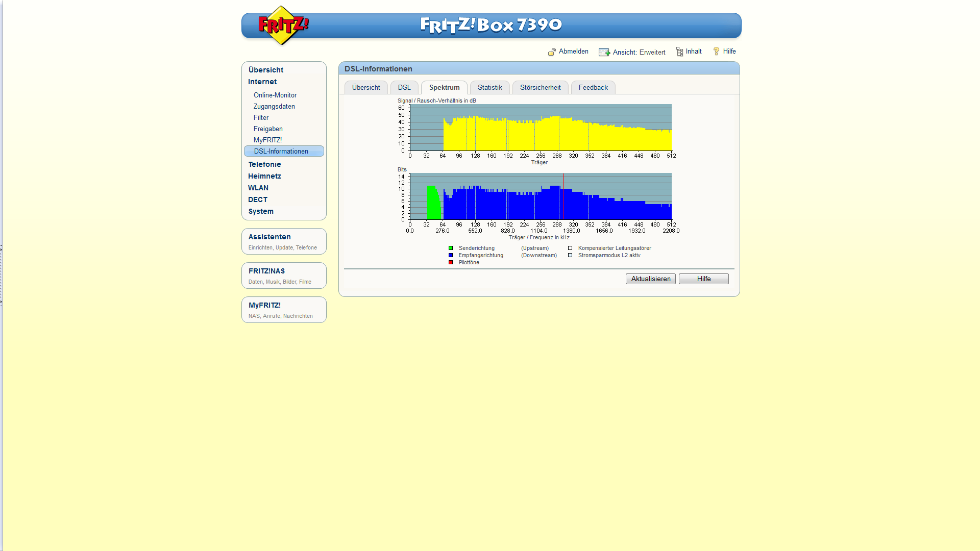This screenshot has width=980, height=551.
Task: Click the blue Empfangsrichtung legend square
Action: 451,256
